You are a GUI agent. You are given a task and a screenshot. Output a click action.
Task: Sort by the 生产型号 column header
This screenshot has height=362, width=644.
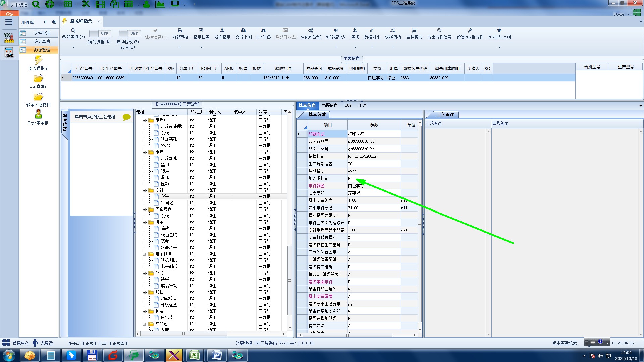[84, 68]
